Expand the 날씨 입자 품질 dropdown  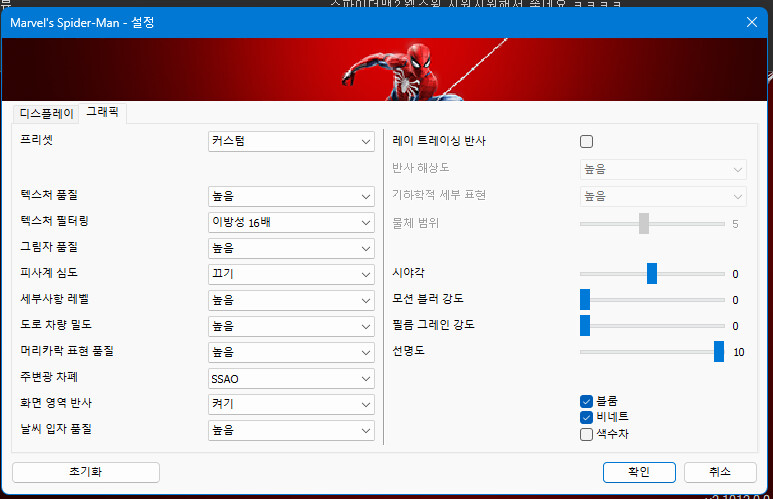click(x=291, y=430)
